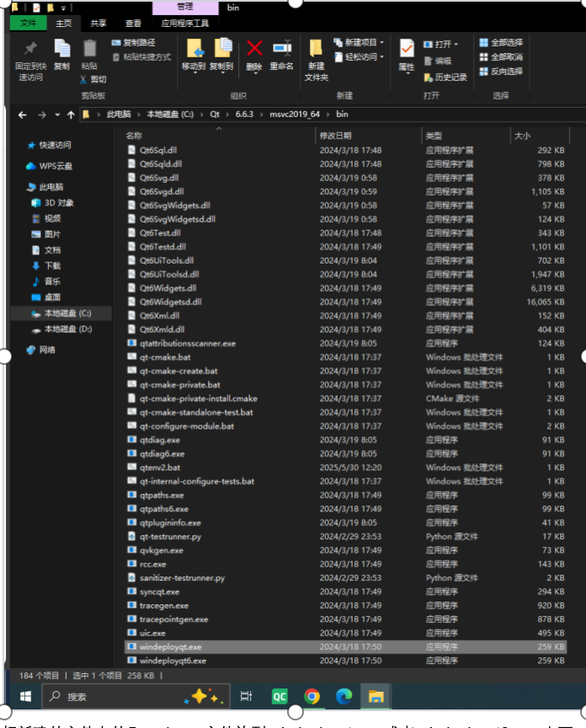
Task: Select This PC (此电脑) tree item
Action: coord(51,187)
